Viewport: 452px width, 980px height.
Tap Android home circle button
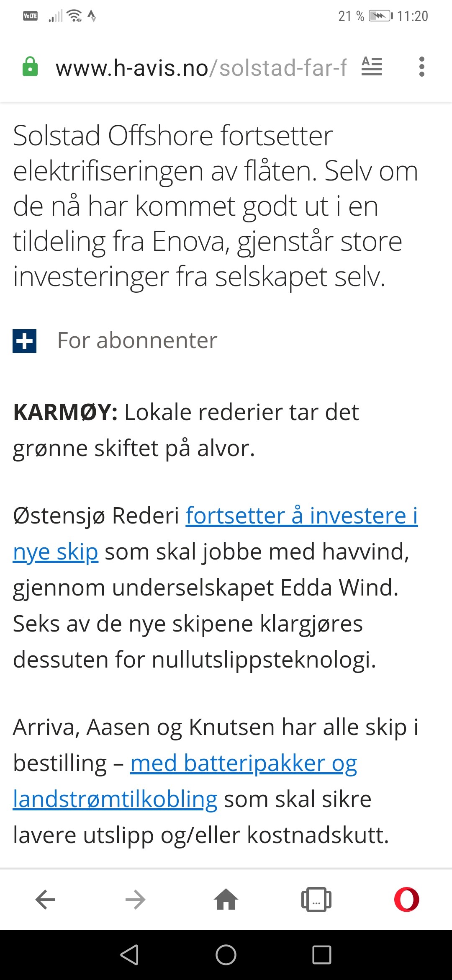pyautogui.click(x=226, y=955)
